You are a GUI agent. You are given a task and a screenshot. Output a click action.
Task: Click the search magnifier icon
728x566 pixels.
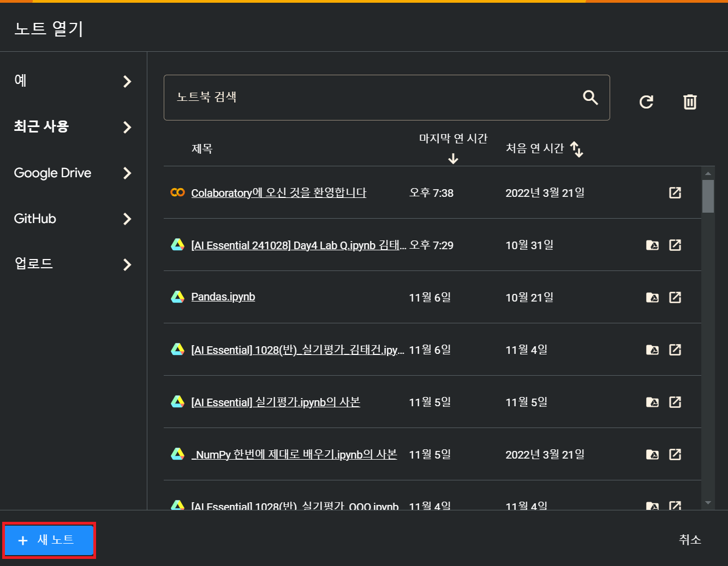point(590,98)
